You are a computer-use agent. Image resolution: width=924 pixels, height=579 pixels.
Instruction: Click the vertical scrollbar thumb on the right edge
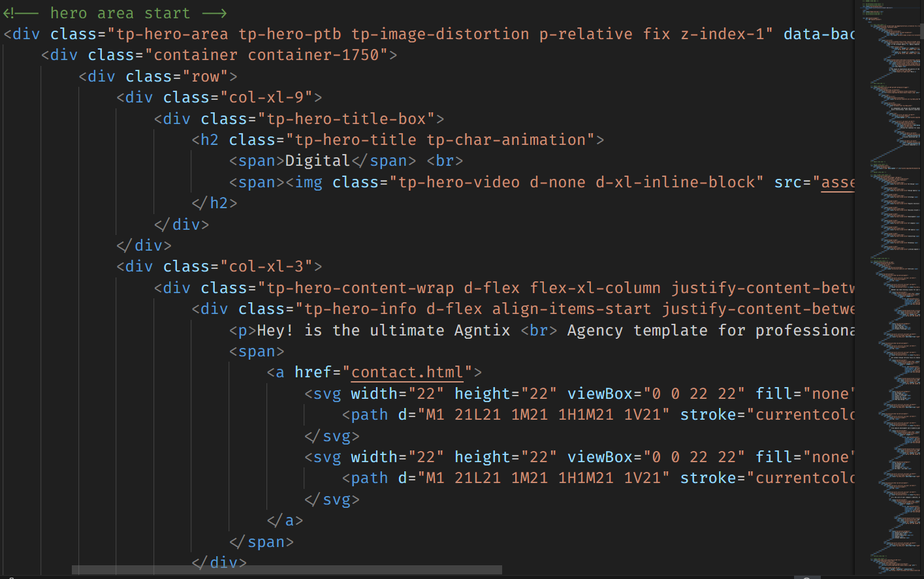921,31
